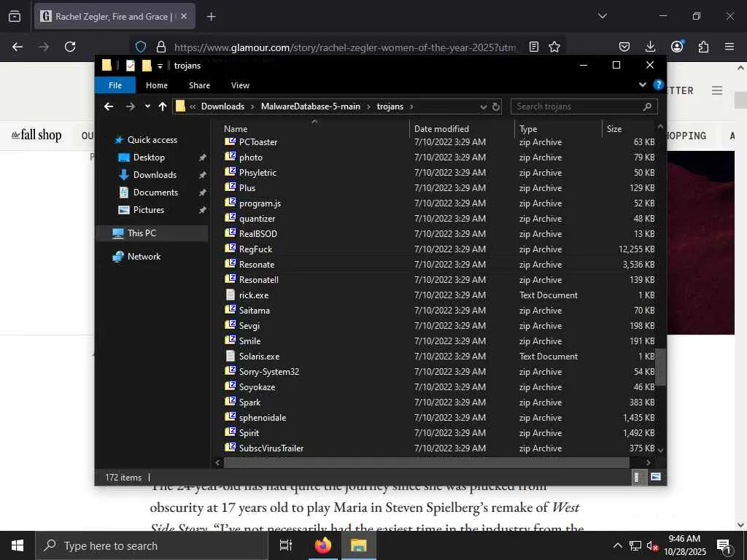Toggle Firefox reader view icon
Viewport: 747px width, 560px height.
(534, 47)
